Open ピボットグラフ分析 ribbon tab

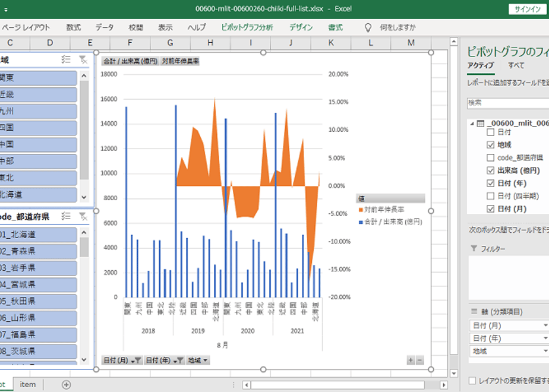coord(247,27)
